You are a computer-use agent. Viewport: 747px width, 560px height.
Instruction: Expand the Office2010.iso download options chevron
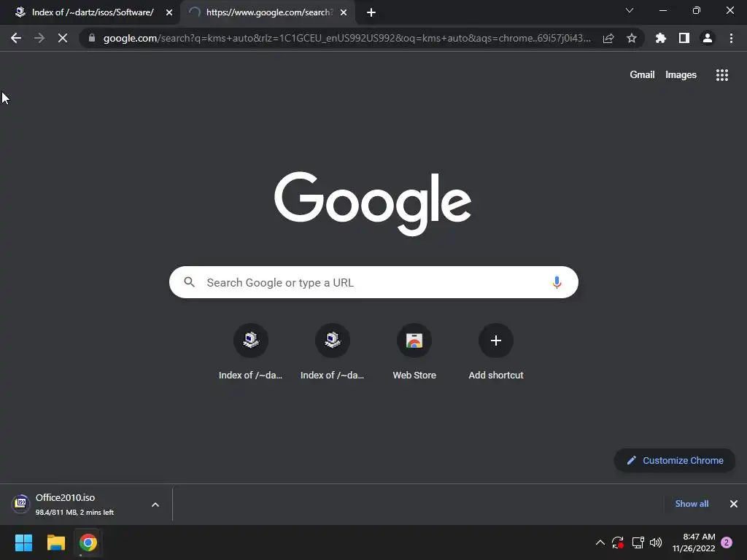coord(155,505)
